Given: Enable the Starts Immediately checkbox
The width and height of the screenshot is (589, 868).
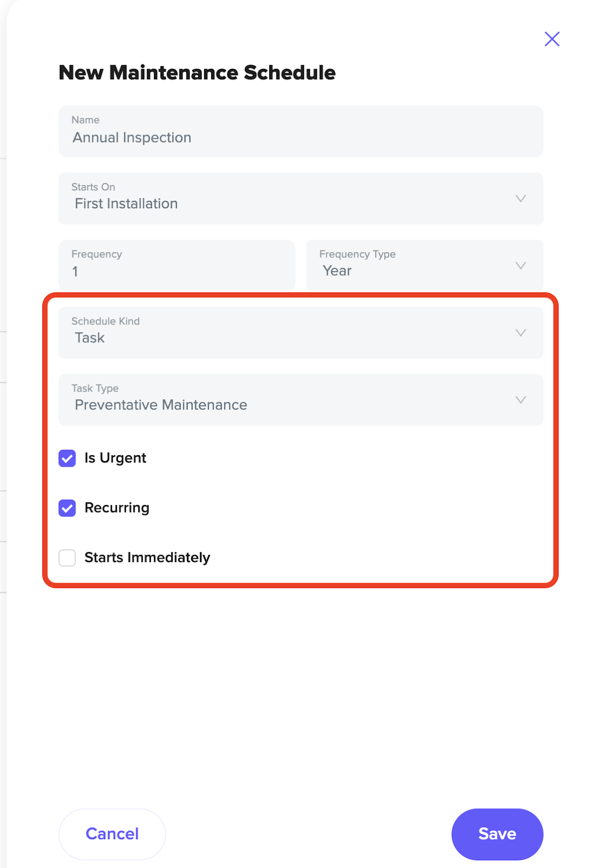Looking at the screenshot, I should click(x=67, y=558).
